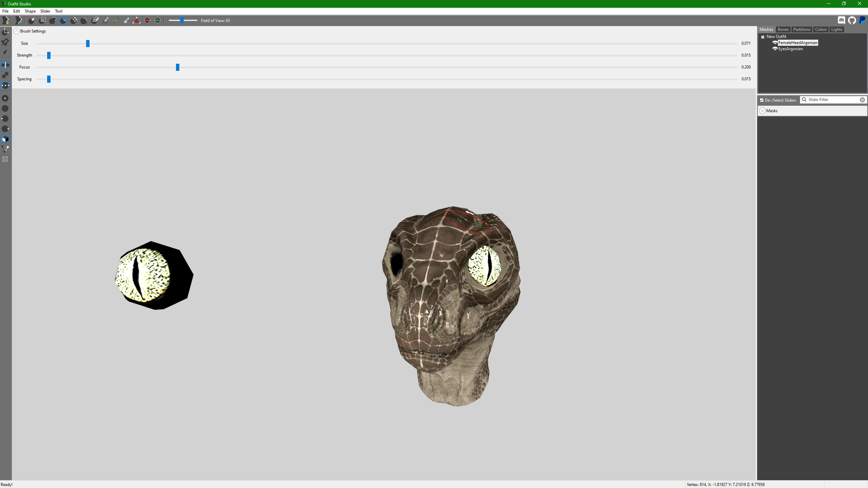Select the gray Weight paint brush
The image size is (868, 488).
click(x=106, y=20)
